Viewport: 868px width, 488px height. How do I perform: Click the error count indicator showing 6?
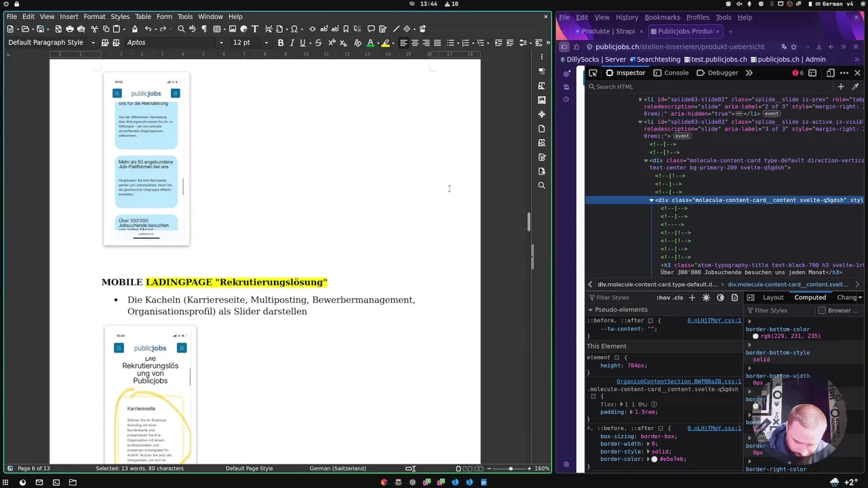point(797,73)
